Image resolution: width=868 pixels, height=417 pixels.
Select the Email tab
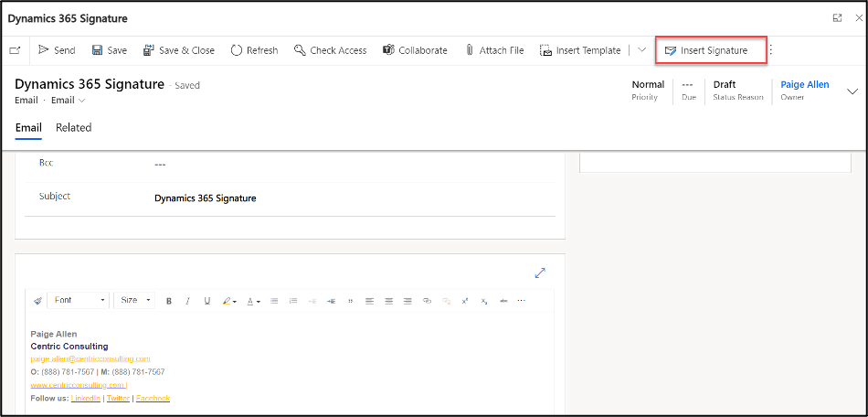pyautogui.click(x=28, y=127)
